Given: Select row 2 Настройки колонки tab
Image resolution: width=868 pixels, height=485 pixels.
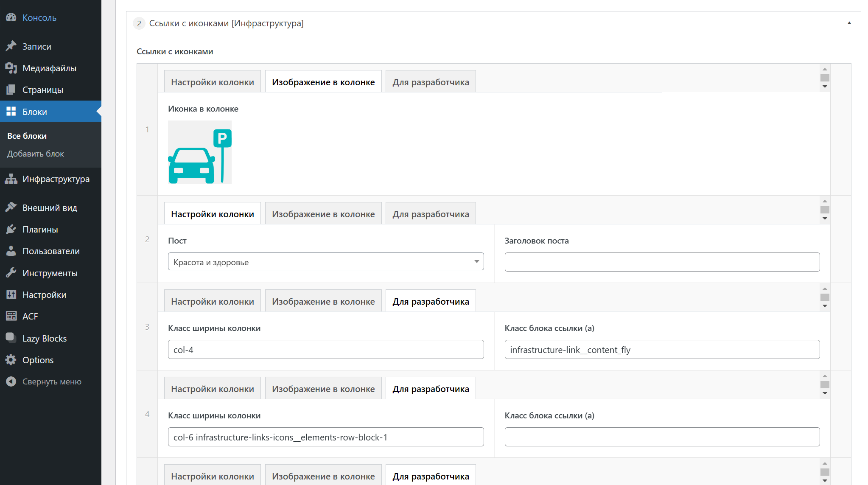Looking at the screenshot, I should coord(213,213).
